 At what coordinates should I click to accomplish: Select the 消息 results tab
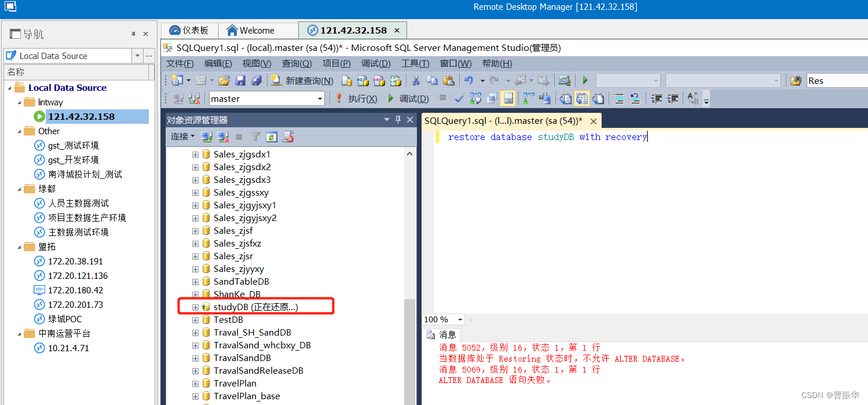point(441,334)
